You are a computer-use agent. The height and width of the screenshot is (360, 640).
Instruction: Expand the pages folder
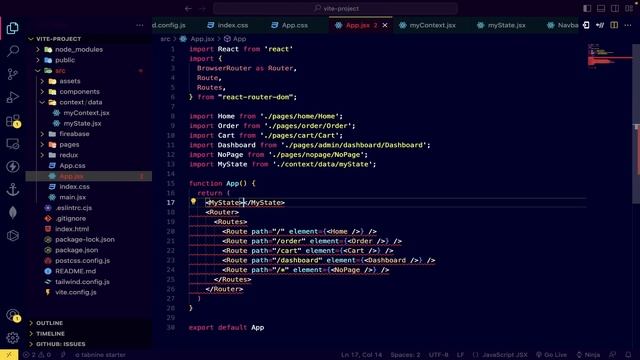tap(42, 144)
